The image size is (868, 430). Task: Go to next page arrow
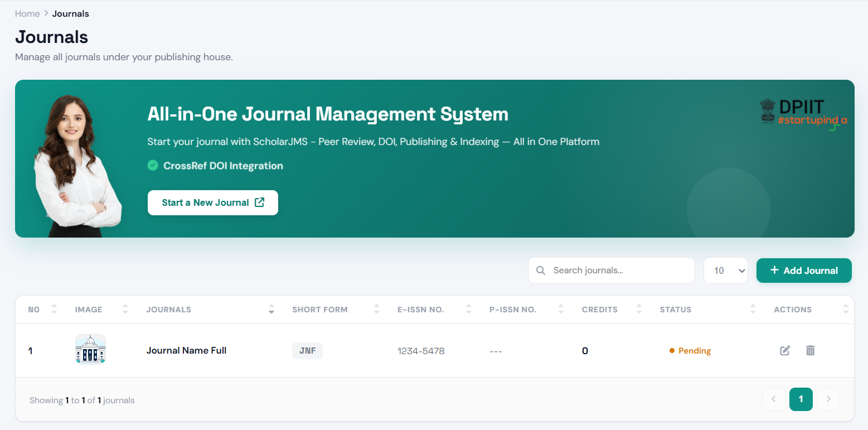[828, 399]
